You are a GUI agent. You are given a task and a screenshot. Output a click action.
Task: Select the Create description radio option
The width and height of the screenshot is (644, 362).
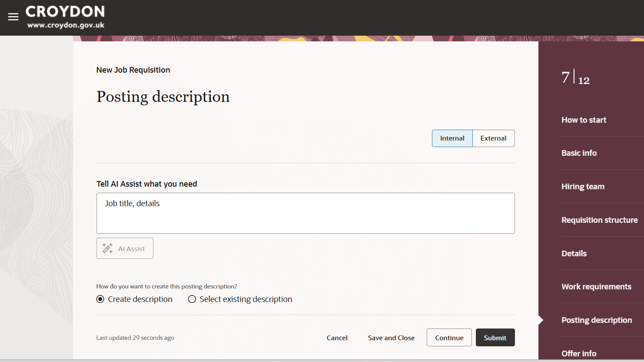(100, 299)
